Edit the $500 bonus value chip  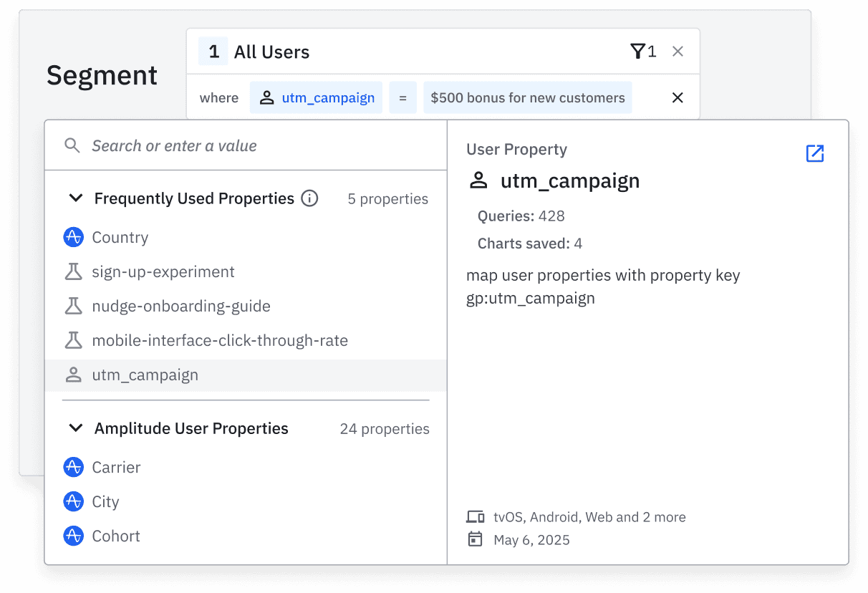[x=528, y=97]
